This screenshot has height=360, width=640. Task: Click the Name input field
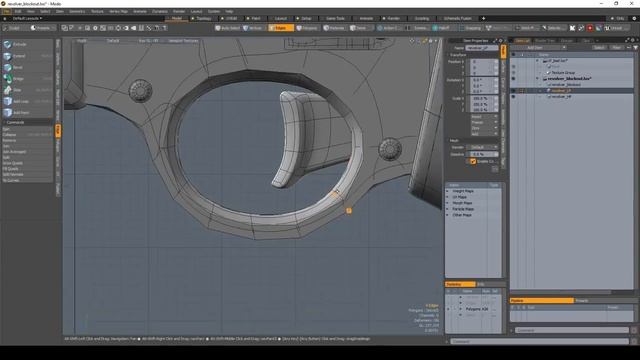(482, 48)
